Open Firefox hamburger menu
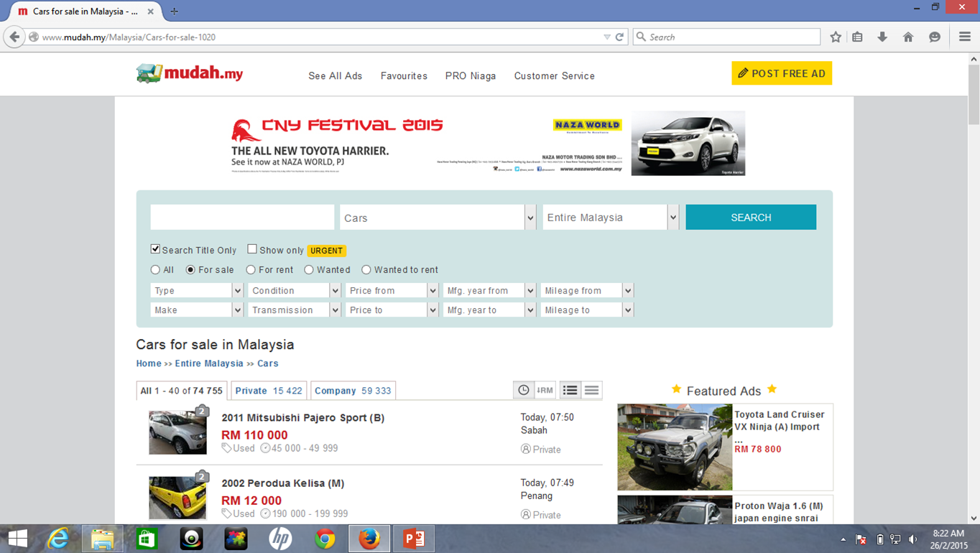Image resolution: width=980 pixels, height=553 pixels. click(965, 37)
